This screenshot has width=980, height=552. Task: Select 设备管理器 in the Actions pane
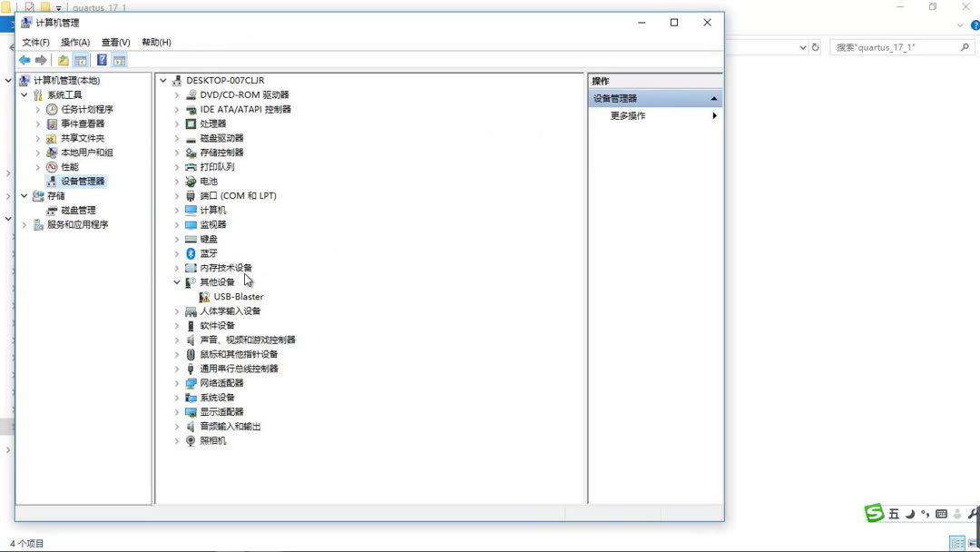617,97
